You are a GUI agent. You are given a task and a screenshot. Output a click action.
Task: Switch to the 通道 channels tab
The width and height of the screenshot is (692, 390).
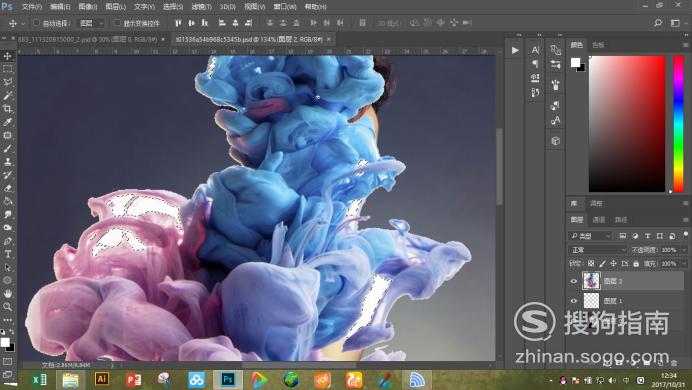(x=598, y=219)
